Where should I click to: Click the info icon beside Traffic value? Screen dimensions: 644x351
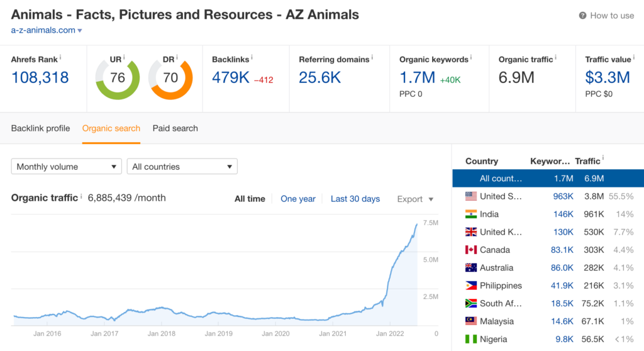(x=634, y=57)
